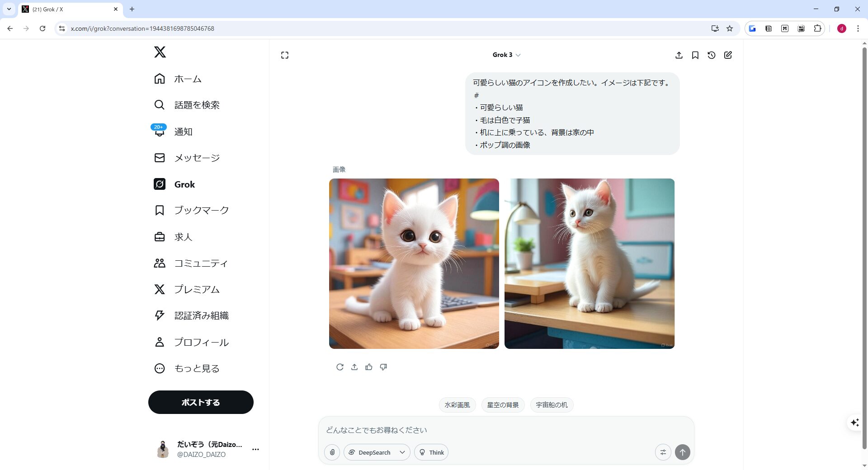Expand the chat to fullscreen

pyautogui.click(x=285, y=55)
